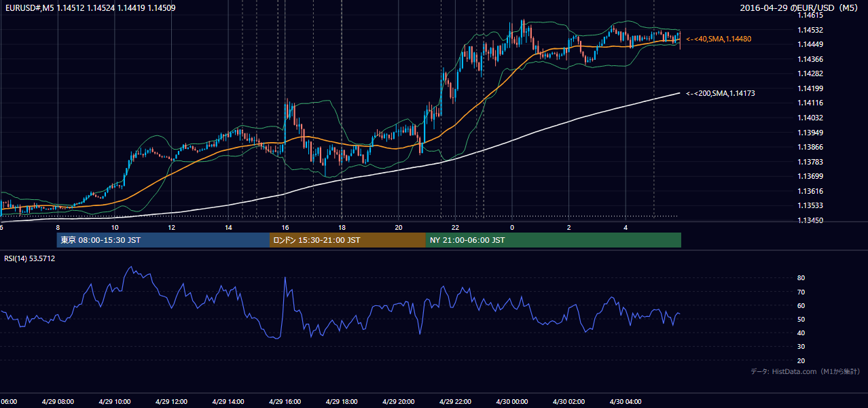Click hour tick 12 under the price chart

pyautogui.click(x=172, y=227)
